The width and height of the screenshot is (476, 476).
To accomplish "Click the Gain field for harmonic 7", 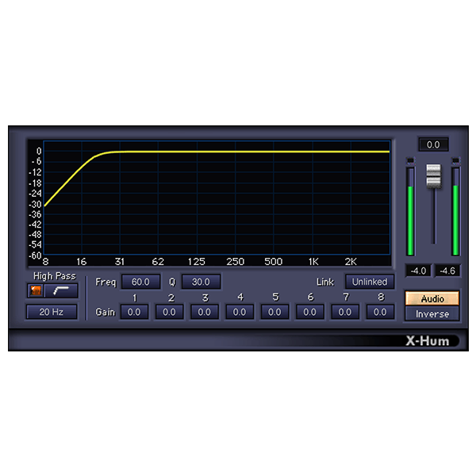I will pos(345,313).
